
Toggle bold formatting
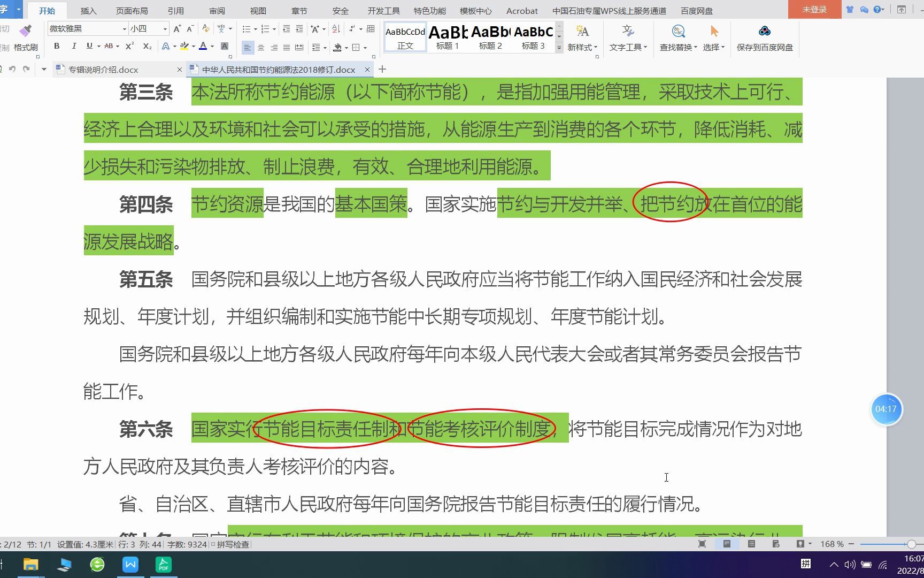point(57,47)
